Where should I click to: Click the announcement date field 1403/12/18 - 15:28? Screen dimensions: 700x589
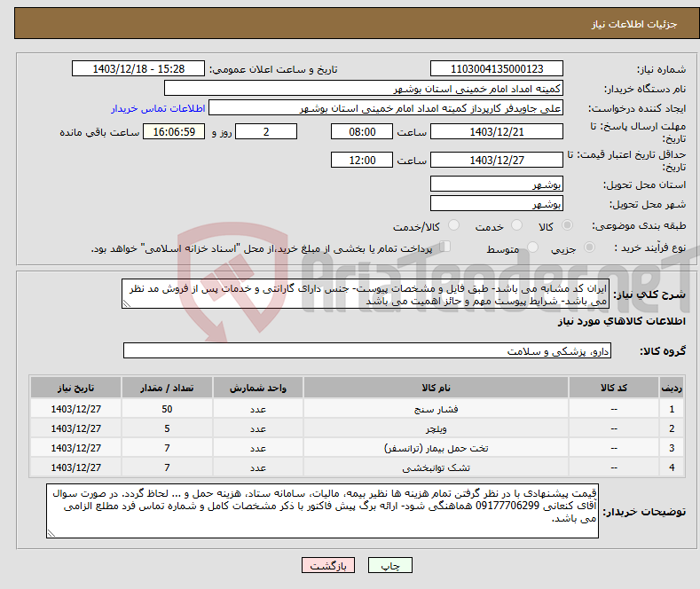point(138,68)
